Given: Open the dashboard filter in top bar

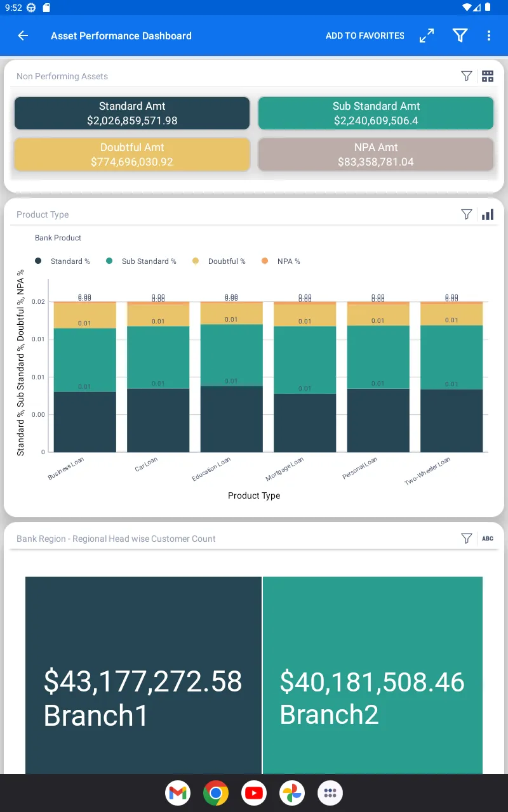Looking at the screenshot, I should [460, 36].
